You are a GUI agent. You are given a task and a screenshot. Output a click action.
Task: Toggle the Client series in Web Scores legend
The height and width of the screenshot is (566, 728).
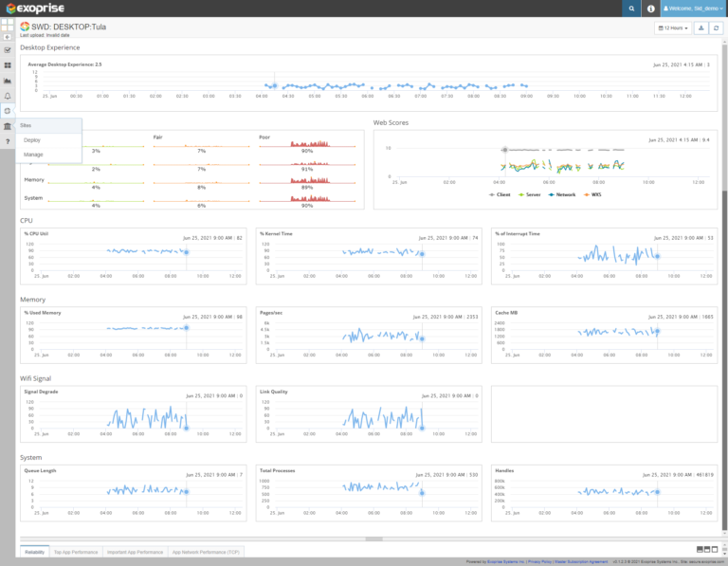[x=501, y=194]
